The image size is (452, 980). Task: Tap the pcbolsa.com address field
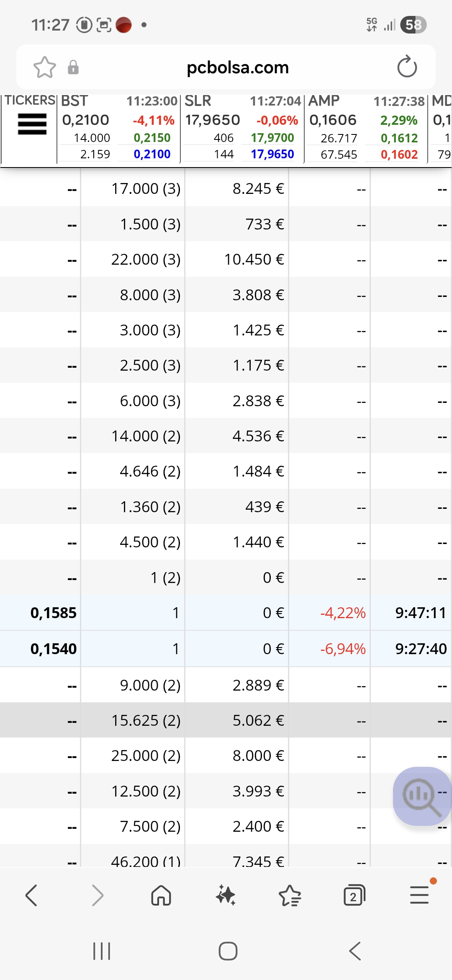coord(237,67)
